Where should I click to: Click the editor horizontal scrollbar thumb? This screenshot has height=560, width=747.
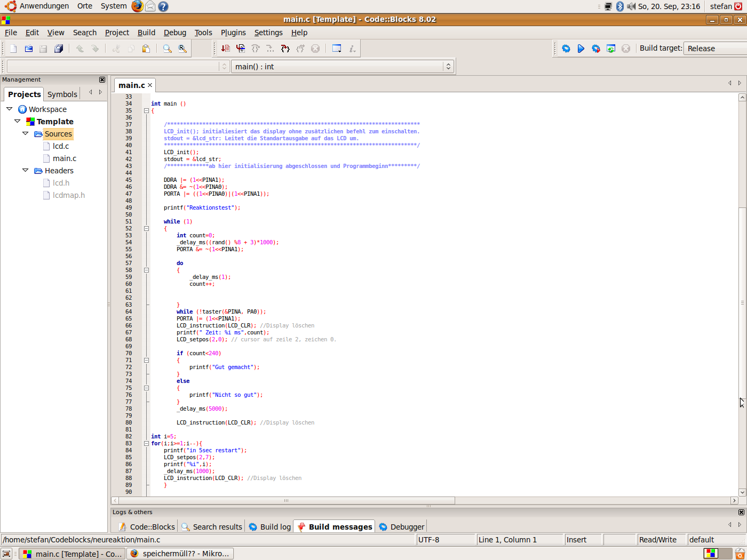point(287,501)
